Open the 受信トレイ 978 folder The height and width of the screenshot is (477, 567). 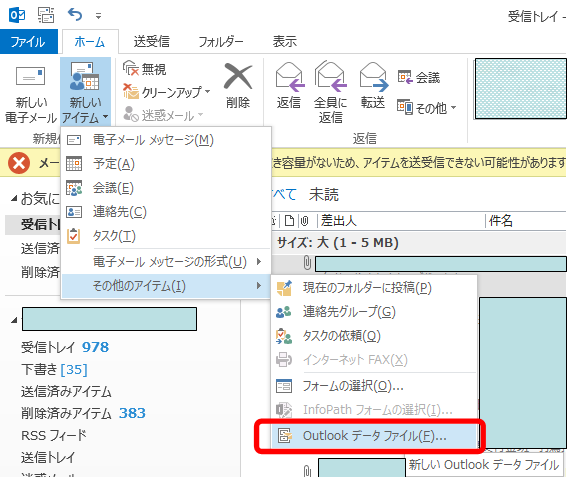click(x=65, y=348)
